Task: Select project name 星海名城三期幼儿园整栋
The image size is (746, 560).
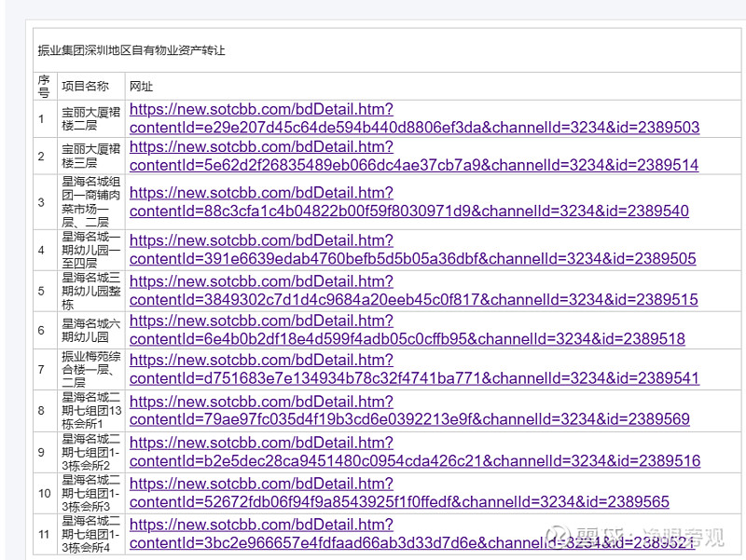Action: point(90,291)
